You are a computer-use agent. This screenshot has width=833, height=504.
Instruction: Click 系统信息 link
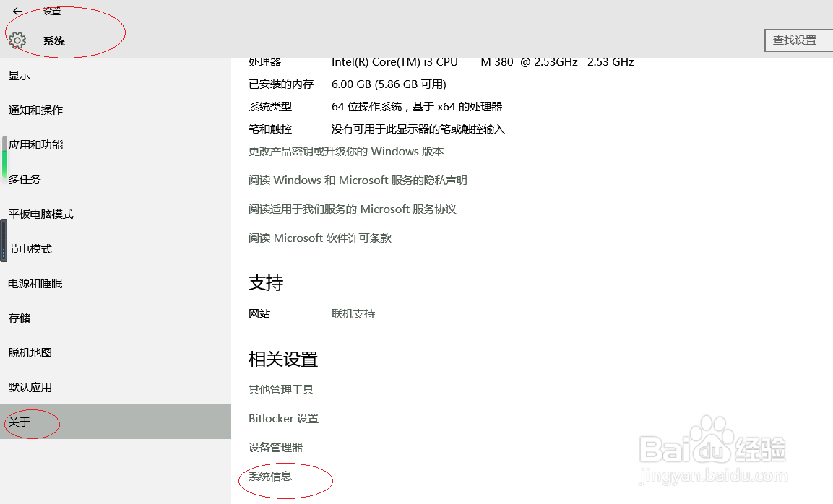click(x=270, y=477)
